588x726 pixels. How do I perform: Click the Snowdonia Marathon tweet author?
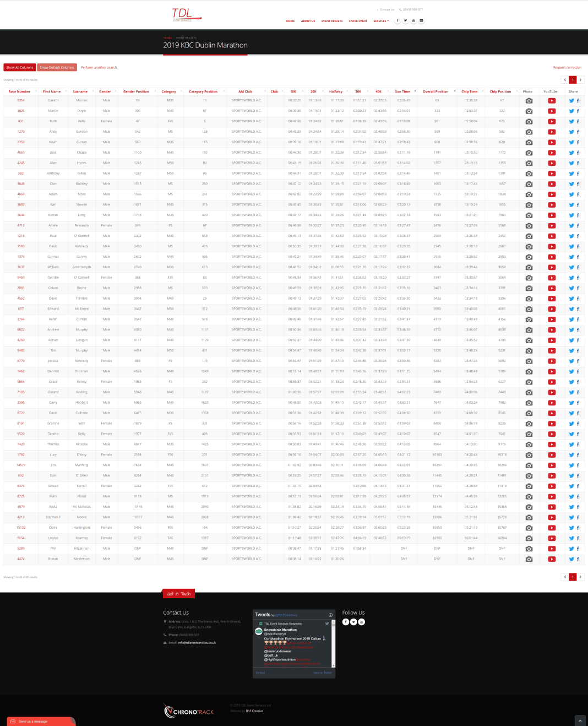coord(280,630)
